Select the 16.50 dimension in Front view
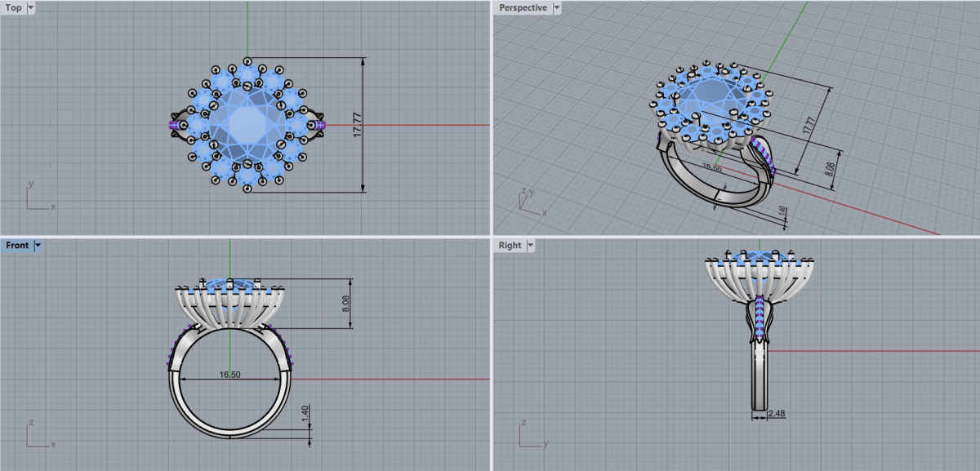This screenshot has width=980, height=471. point(229,375)
